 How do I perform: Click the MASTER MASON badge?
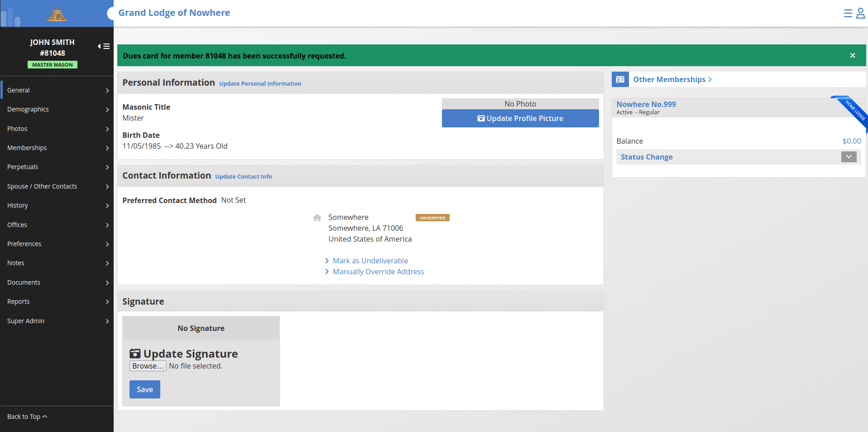click(x=53, y=65)
